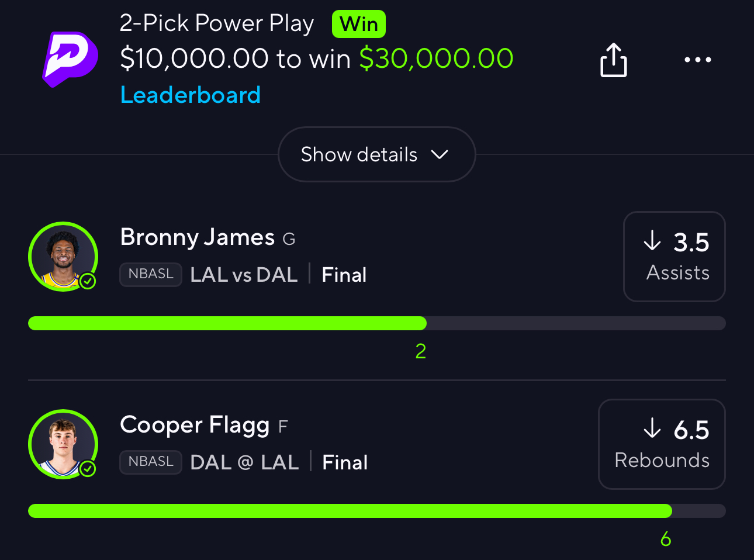Tap Bronny James player photo
The image size is (754, 560).
(x=62, y=255)
